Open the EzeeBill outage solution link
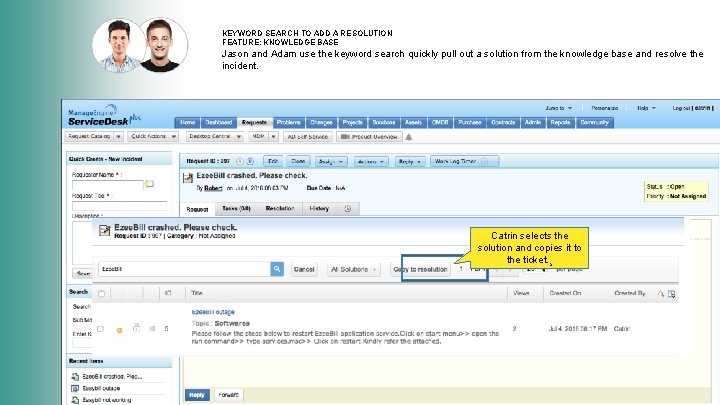The image size is (720, 405). tap(213, 312)
